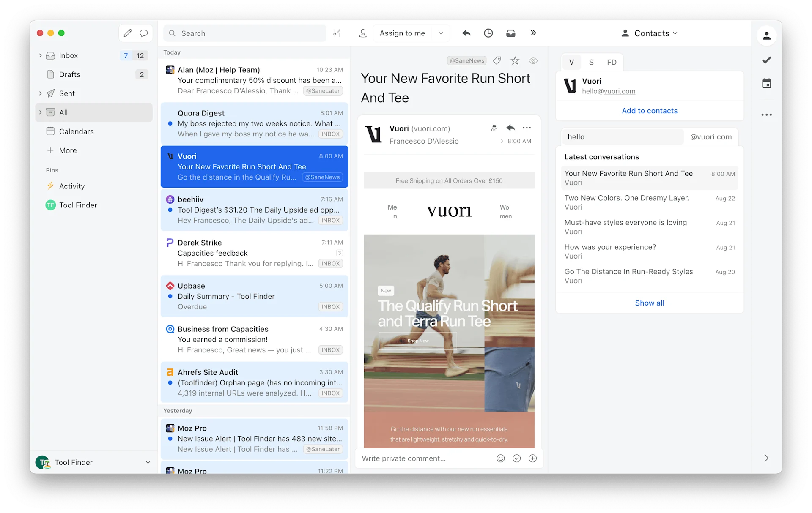Image resolution: width=812 pixels, height=513 pixels.
Task: Add a tag with the label icon
Action: point(497,60)
